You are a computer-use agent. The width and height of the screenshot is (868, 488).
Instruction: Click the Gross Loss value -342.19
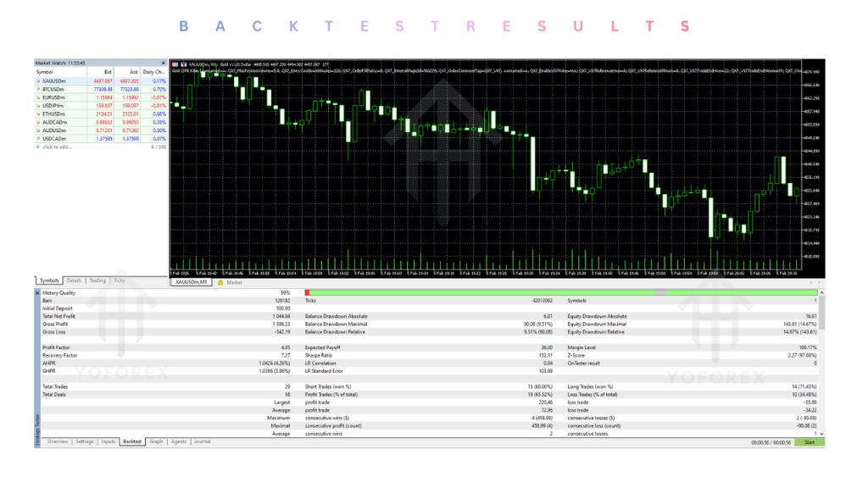[x=282, y=332]
